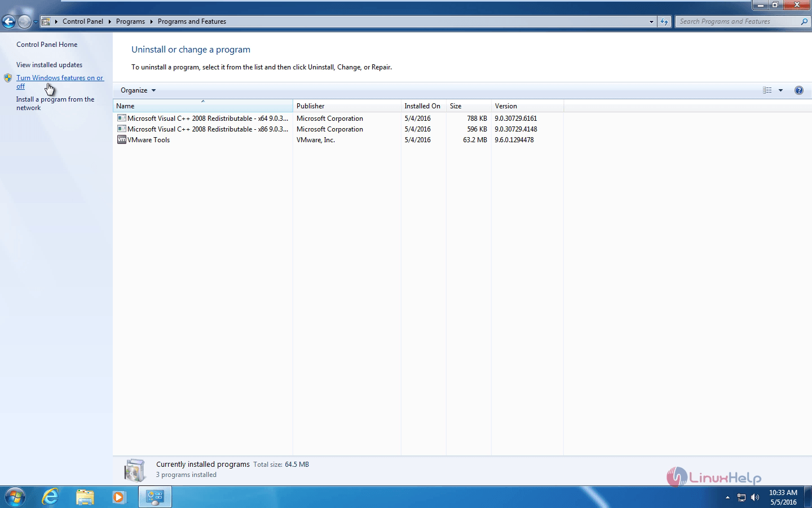Sort by Name column header

click(203, 106)
